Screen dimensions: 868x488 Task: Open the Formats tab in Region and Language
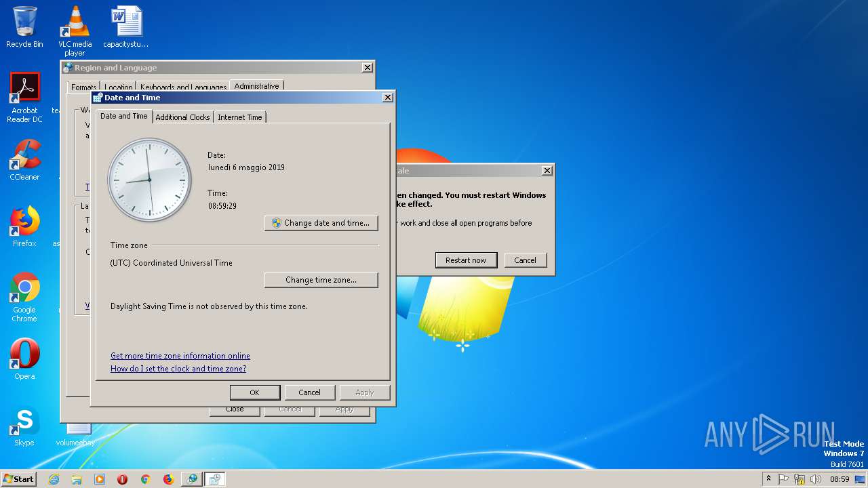[x=84, y=87]
